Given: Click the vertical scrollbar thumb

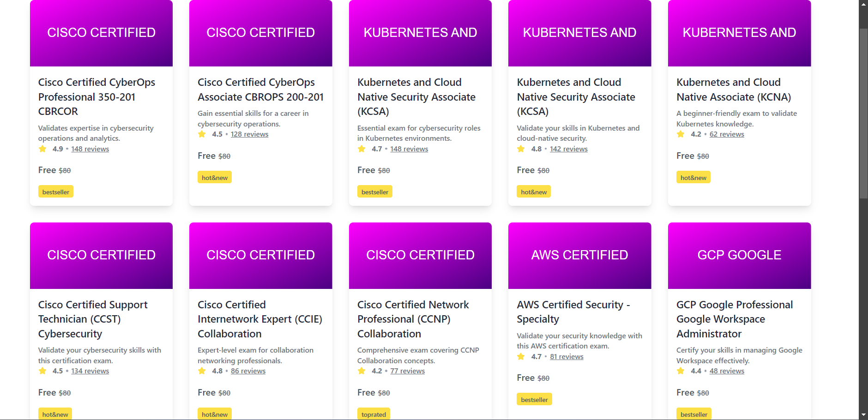Looking at the screenshot, I should coord(863,114).
